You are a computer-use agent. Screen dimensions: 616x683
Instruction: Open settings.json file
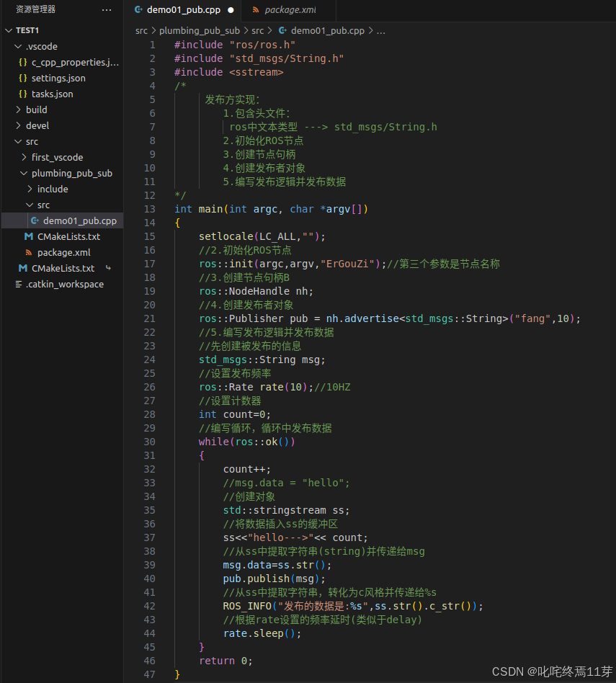[x=58, y=78]
